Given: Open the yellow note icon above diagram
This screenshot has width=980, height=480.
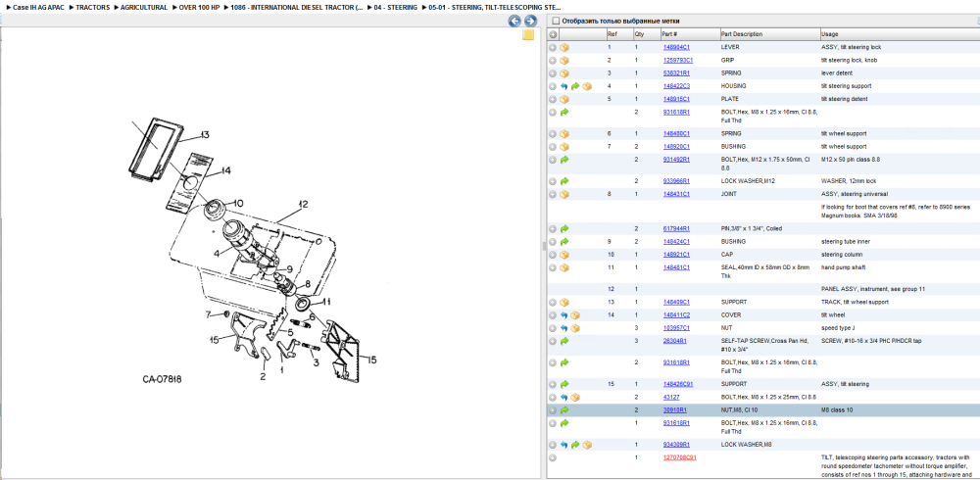Looking at the screenshot, I should click(x=528, y=35).
